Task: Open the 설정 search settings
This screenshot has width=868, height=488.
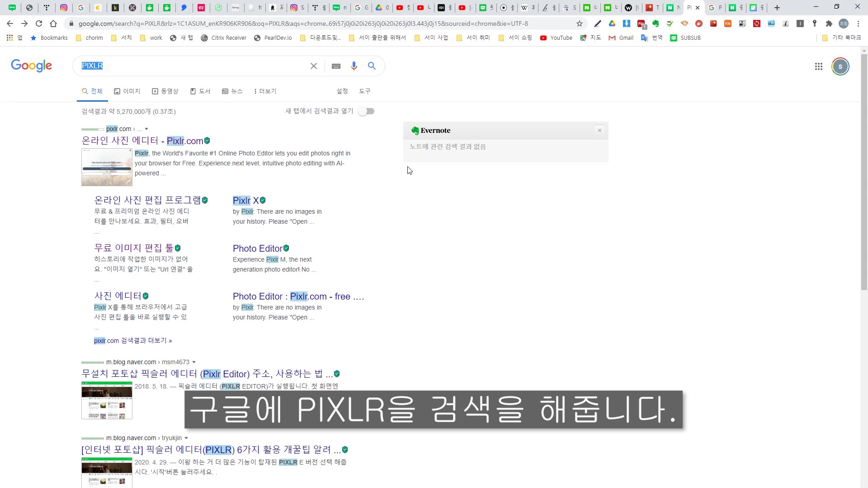Action: point(342,91)
